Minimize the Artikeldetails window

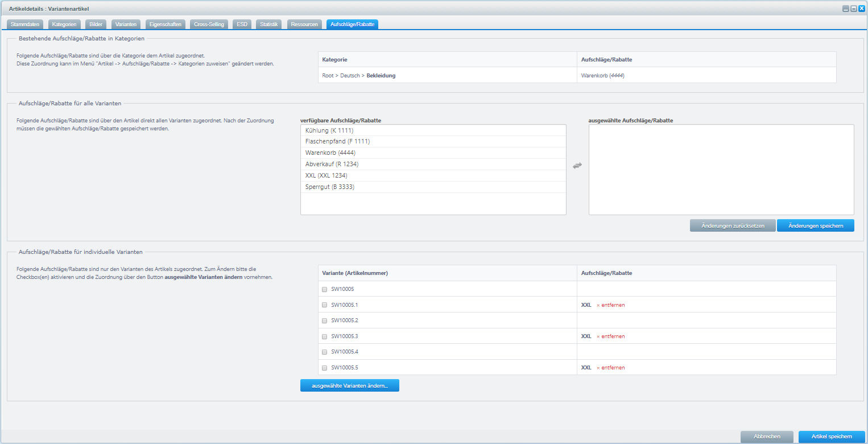point(846,9)
